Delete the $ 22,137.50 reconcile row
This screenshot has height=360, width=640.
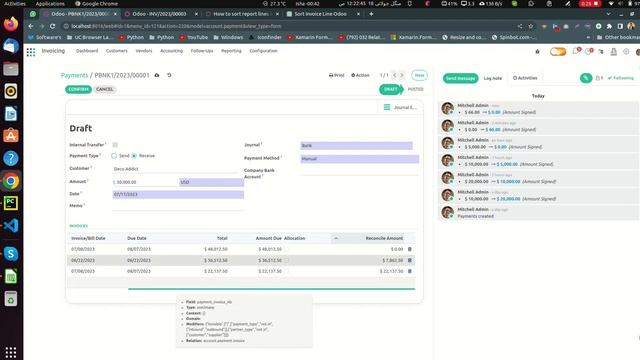(x=410, y=271)
